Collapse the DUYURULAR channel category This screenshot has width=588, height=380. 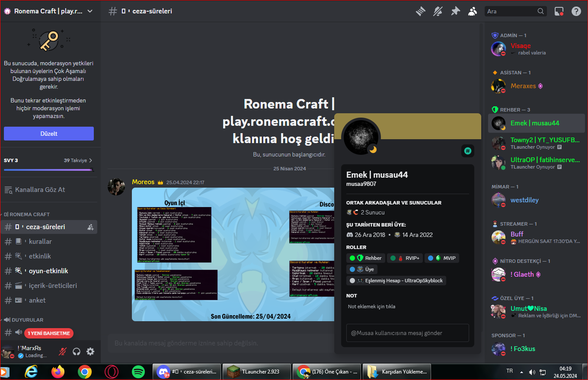(24, 320)
